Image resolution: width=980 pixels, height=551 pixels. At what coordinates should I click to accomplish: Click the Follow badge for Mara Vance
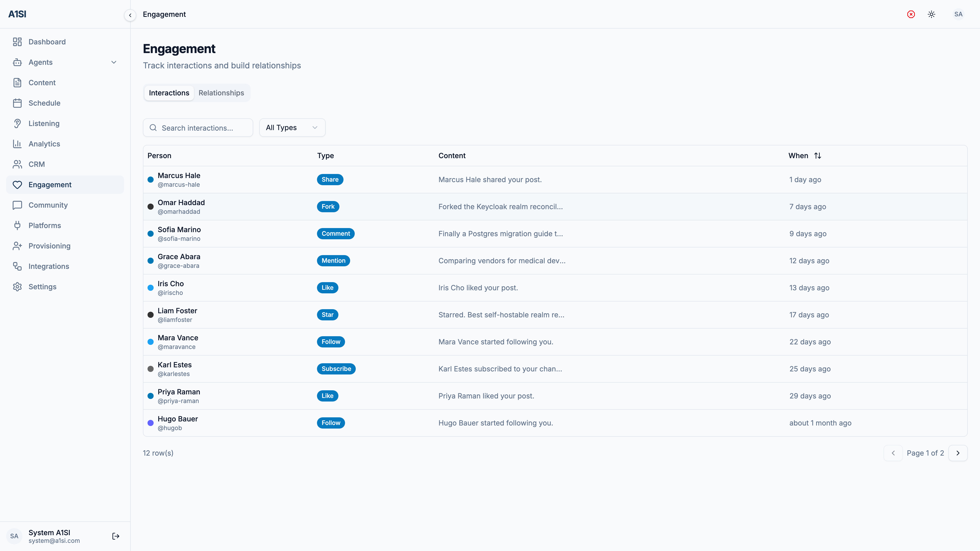click(331, 342)
